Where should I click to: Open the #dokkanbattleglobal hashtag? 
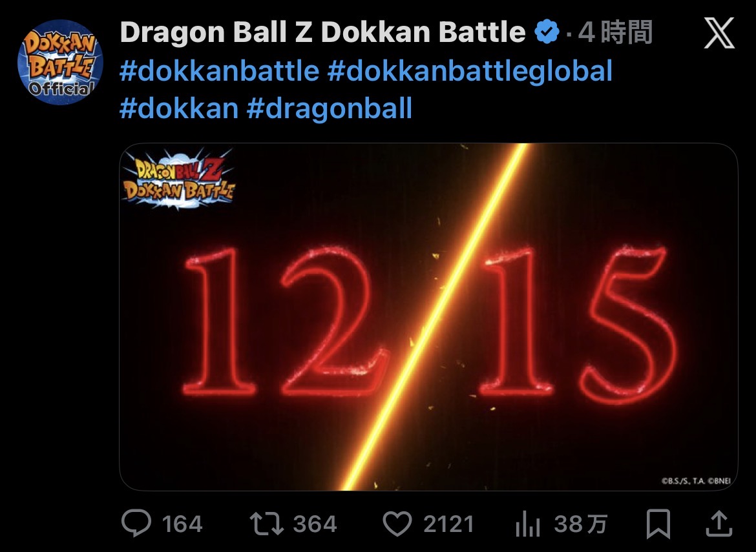click(x=470, y=71)
